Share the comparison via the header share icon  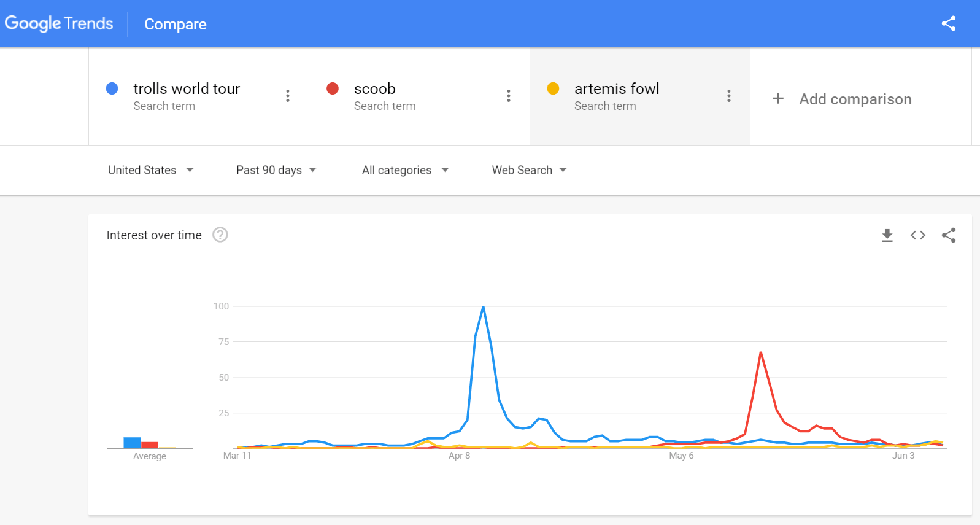click(x=949, y=23)
